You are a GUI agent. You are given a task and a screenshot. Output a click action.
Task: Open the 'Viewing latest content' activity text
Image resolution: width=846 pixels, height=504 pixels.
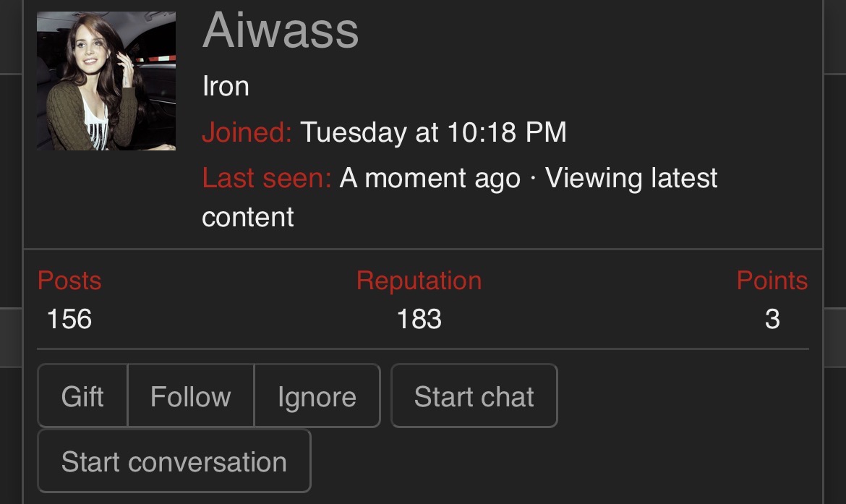click(631, 178)
